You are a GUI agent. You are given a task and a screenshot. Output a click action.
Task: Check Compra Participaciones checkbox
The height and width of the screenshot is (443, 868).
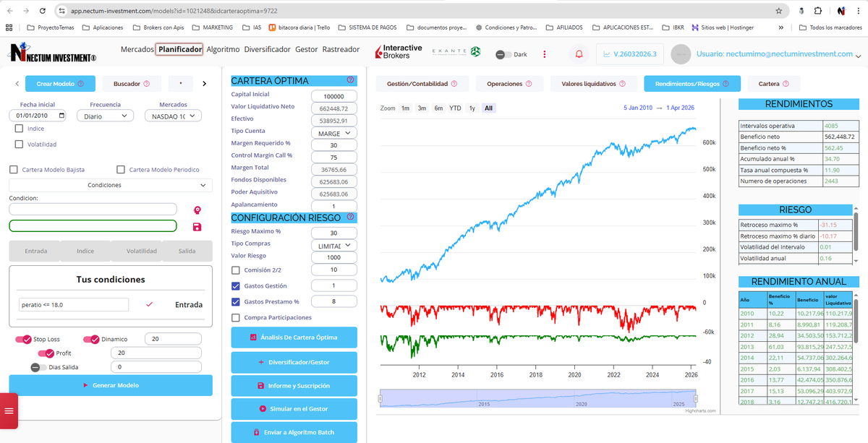tap(236, 317)
